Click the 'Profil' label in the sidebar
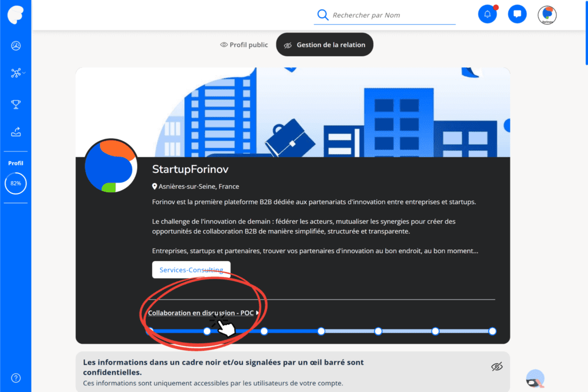This screenshot has height=392, width=588. (16, 163)
